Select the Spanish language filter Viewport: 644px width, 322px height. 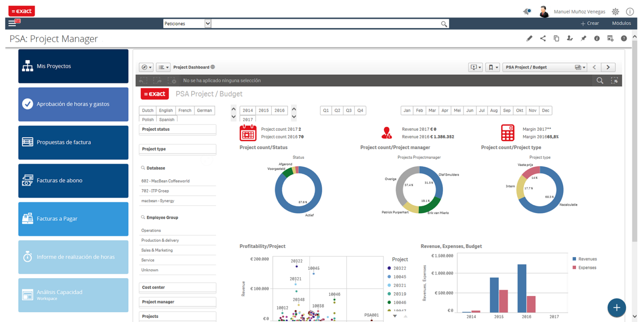[167, 120]
